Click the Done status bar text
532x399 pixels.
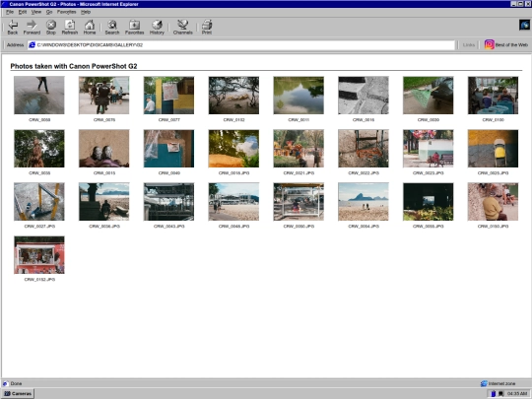coord(16,384)
